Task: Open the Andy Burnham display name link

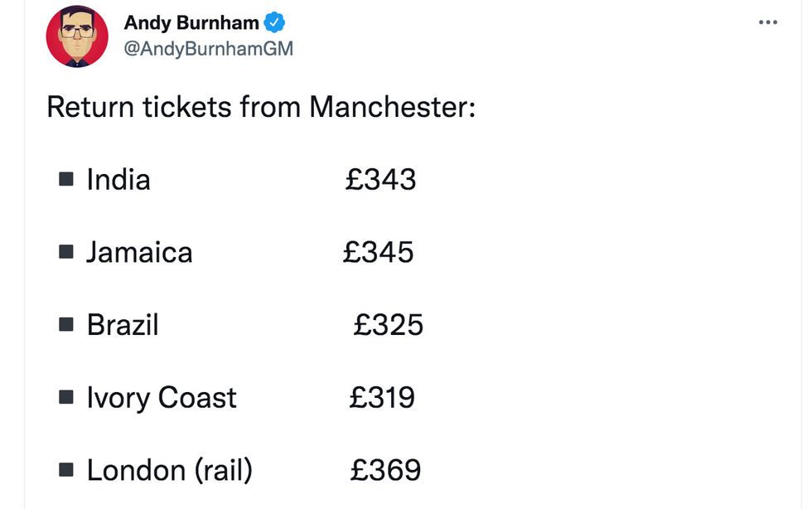Action: pos(191,23)
